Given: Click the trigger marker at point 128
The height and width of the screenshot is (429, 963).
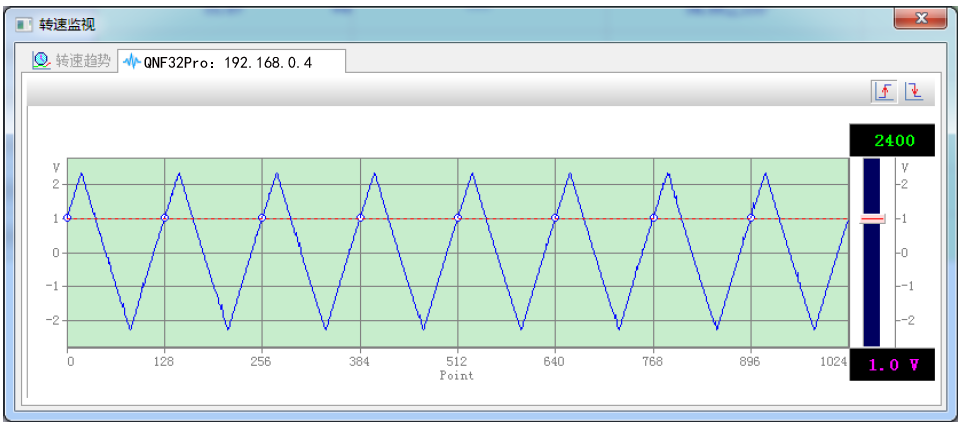Looking at the screenshot, I should pos(165,218).
